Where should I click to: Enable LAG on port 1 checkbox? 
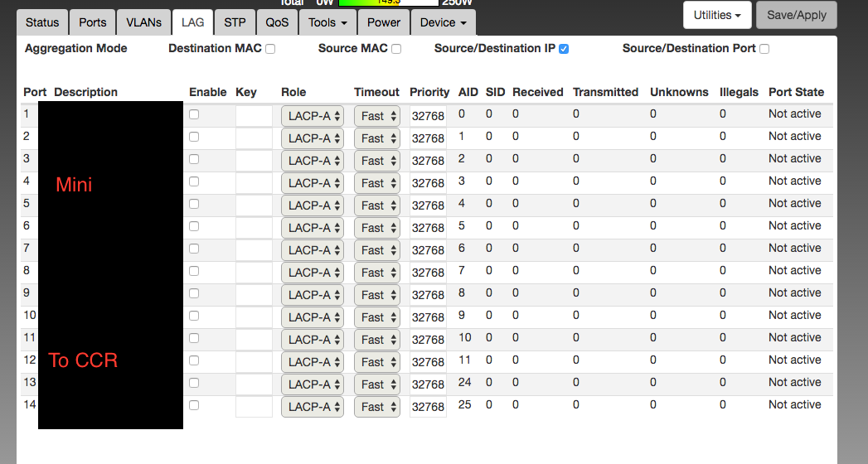pos(194,114)
